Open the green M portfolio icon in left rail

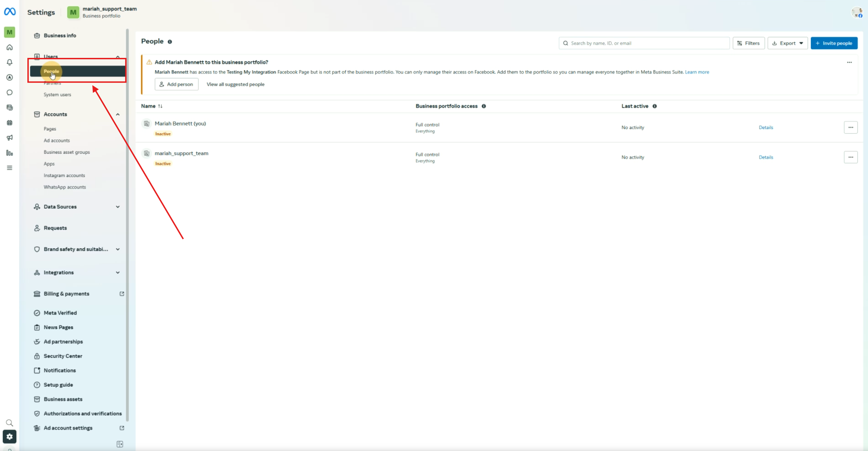pos(10,32)
